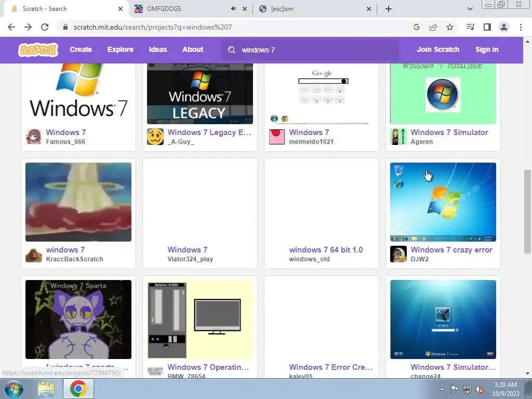Open File Explorer from the taskbar
The height and width of the screenshot is (399, 532).
(x=46, y=389)
